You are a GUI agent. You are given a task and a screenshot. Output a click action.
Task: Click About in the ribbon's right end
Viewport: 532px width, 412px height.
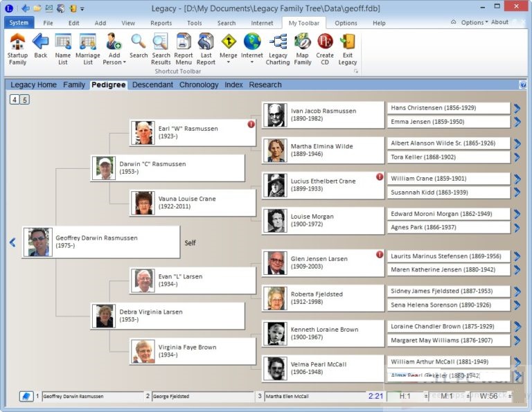click(x=499, y=22)
